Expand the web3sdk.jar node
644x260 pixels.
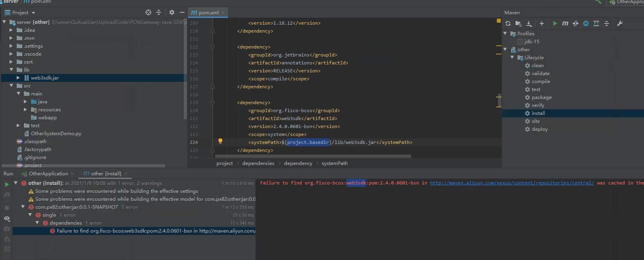pyautogui.click(x=18, y=78)
